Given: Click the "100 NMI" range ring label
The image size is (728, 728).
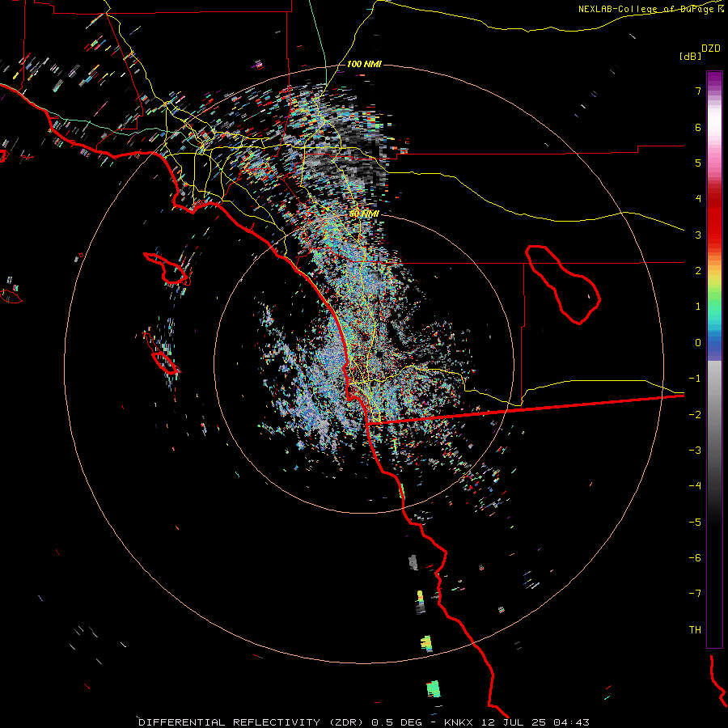Looking at the screenshot, I should [x=364, y=64].
